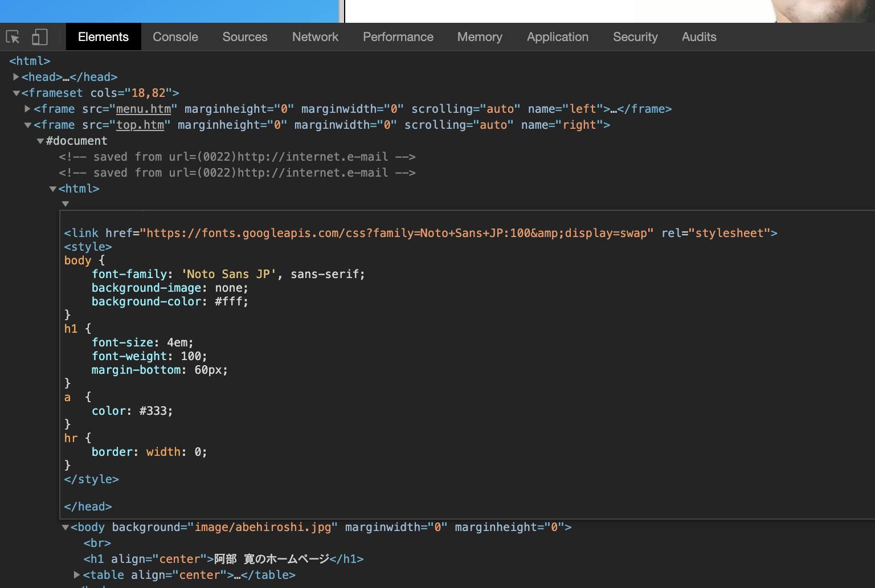The width and height of the screenshot is (875, 588).
Task: Click the font-family declaration line
Action: coord(228,274)
